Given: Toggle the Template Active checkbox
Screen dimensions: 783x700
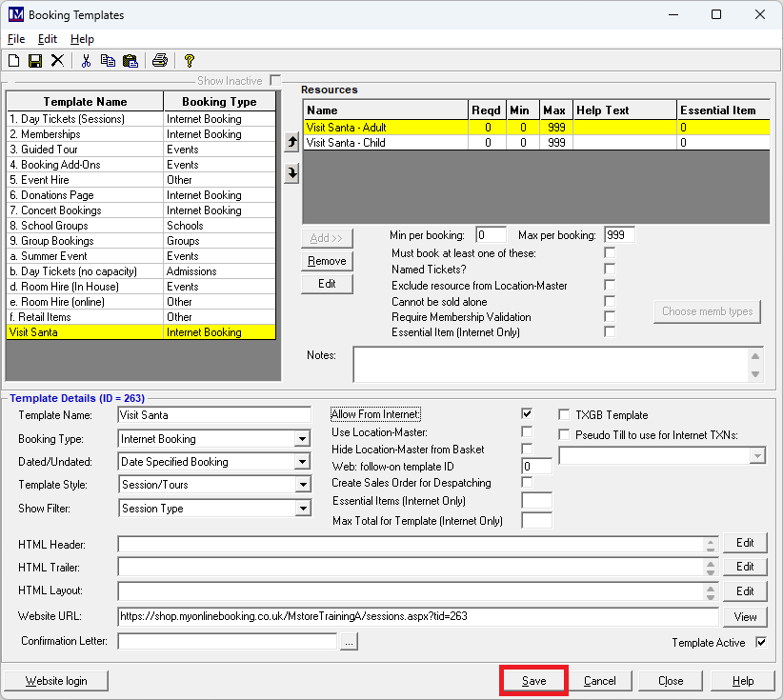Looking at the screenshot, I should tap(761, 643).
